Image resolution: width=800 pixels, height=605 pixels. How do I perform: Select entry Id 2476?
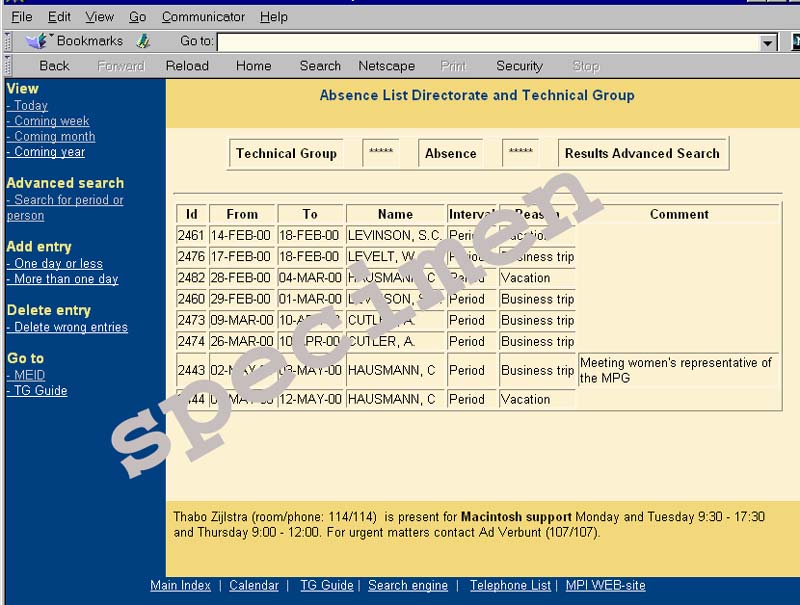[191, 257]
